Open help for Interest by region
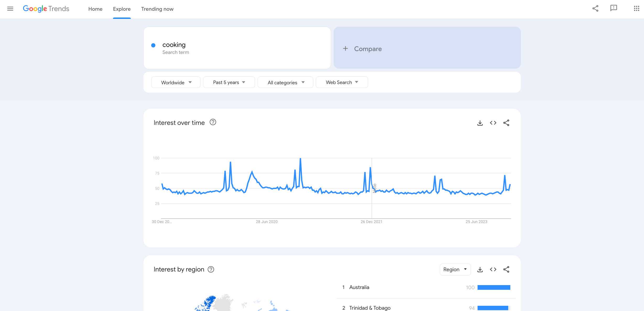The height and width of the screenshot is (311, 644). tap(211, 269)
